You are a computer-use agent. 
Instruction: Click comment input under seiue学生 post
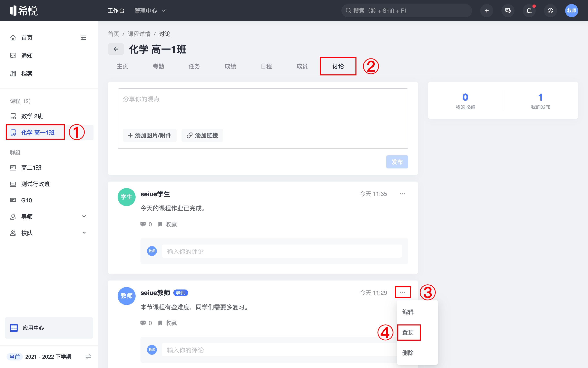pyautogui.click(x=282, y=251)
